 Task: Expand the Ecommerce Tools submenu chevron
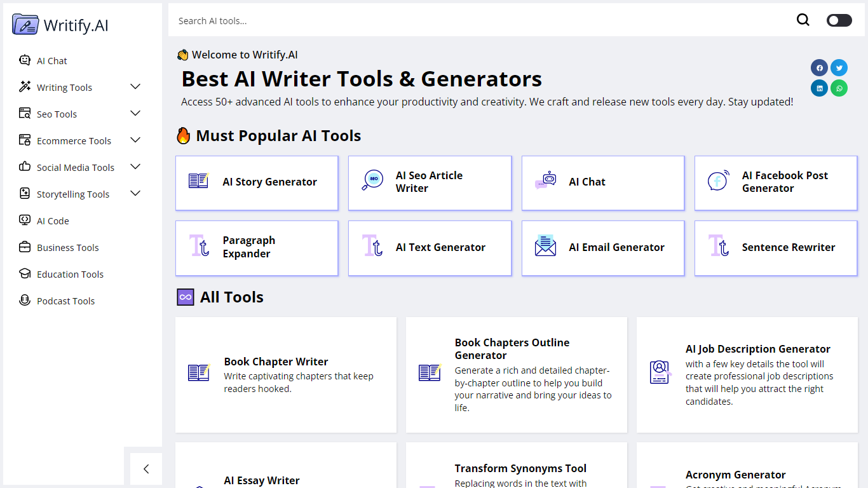[135, 140]
